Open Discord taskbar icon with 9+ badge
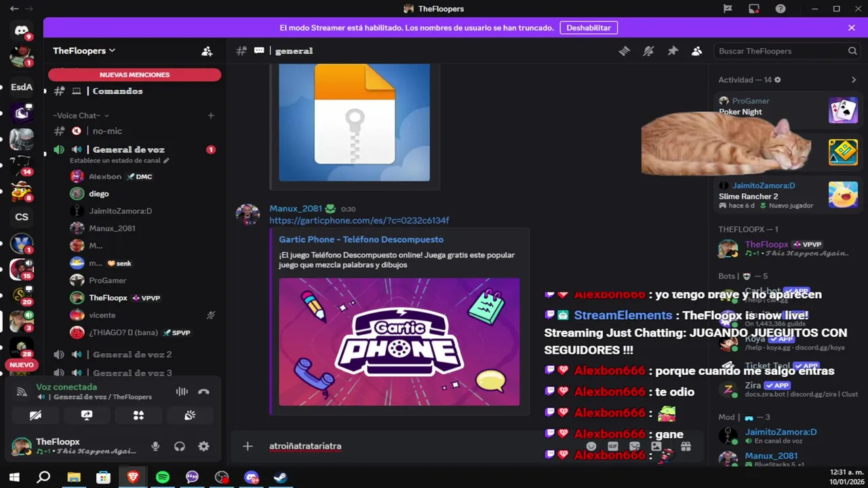 point(252,477)
